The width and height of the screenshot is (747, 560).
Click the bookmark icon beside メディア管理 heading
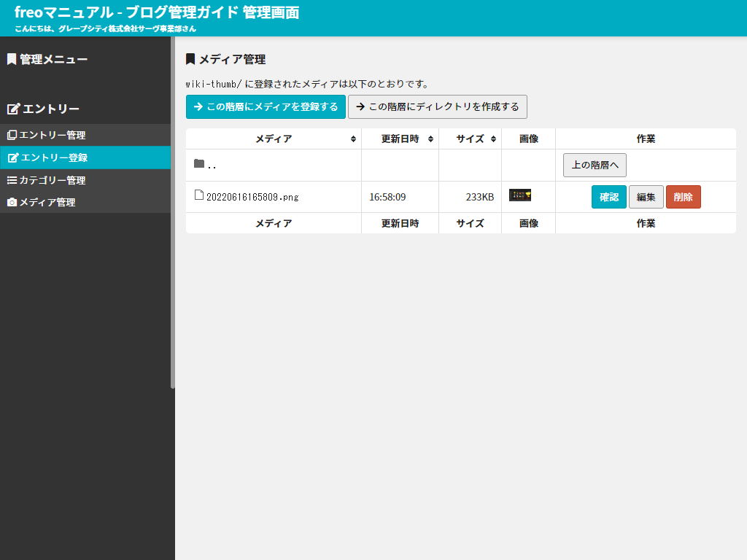(190, 59)
